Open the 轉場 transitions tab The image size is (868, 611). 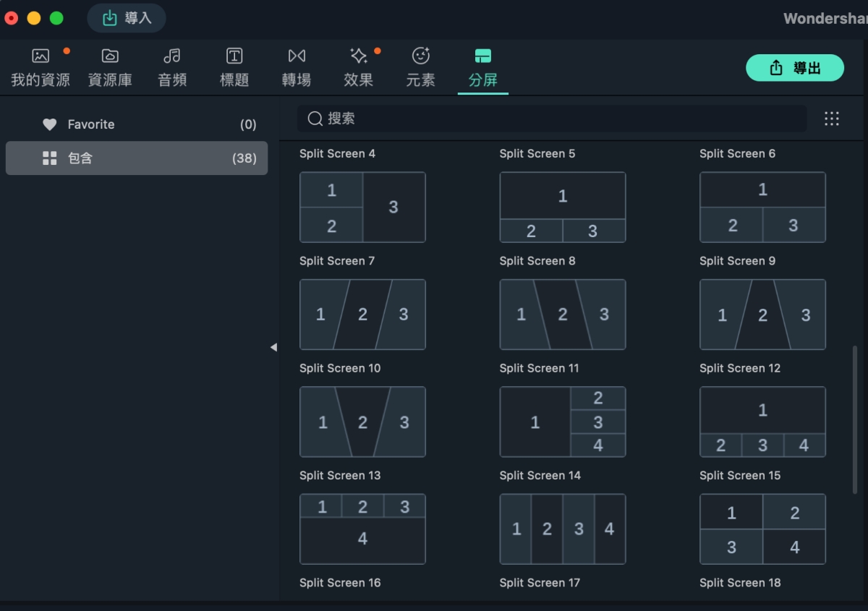pos(297,68)
